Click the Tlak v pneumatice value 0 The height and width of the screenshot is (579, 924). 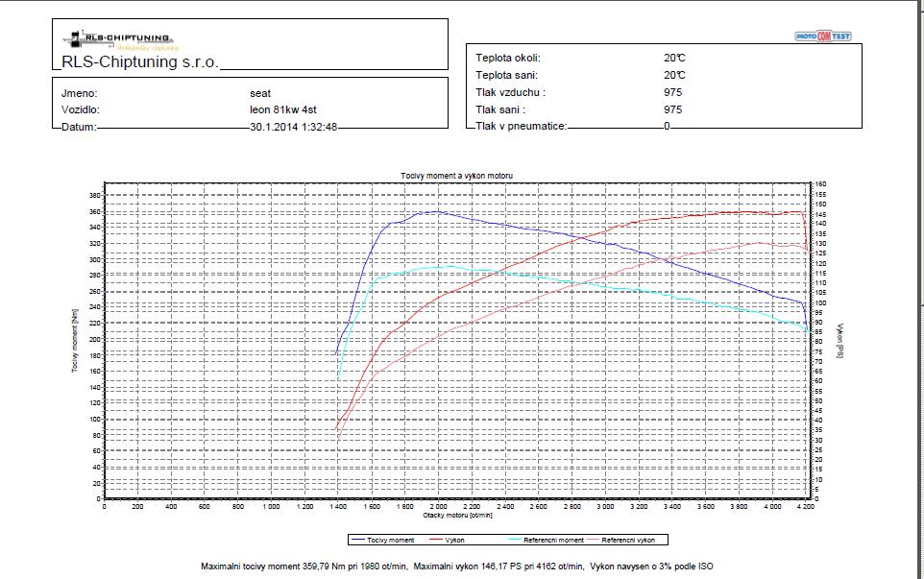click(x=666, y=126)
